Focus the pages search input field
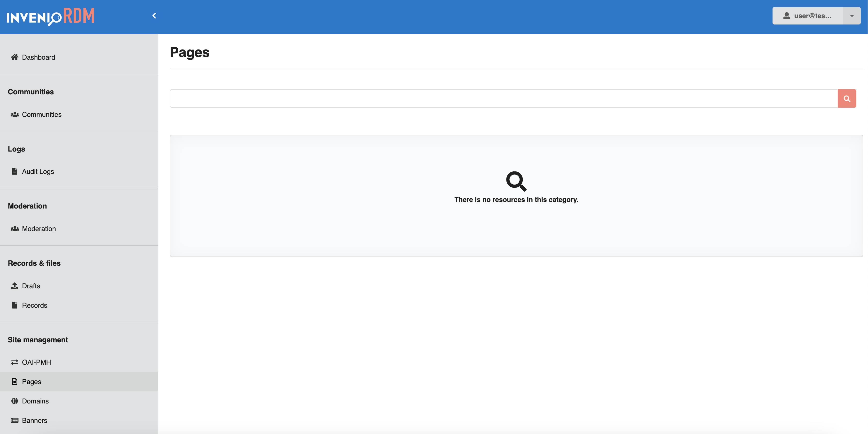The width and height of the screenshot is (868, 434). [x=504, y=98]
